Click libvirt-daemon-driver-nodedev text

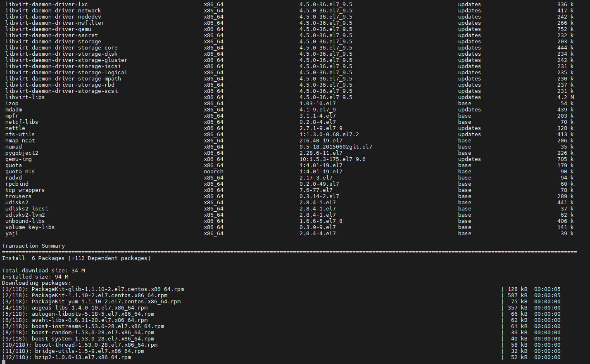[53, 17]
